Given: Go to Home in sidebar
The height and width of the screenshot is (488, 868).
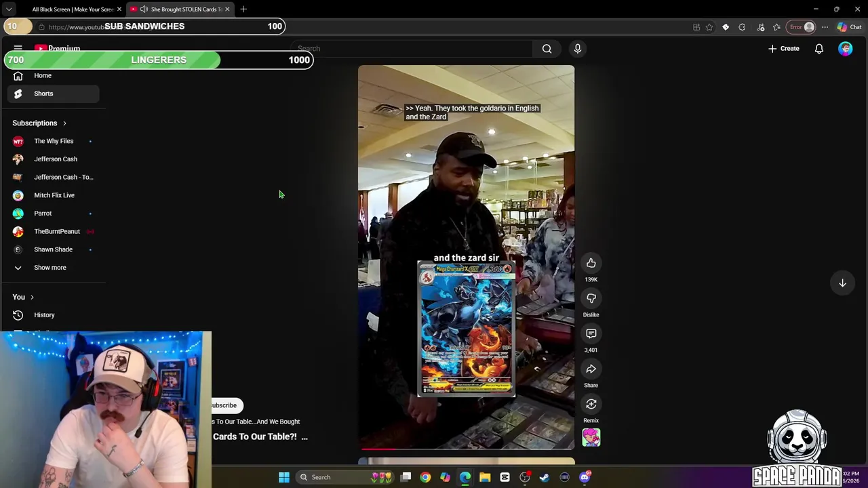Looking at the screenshot, I should click(x=54, y=75).
